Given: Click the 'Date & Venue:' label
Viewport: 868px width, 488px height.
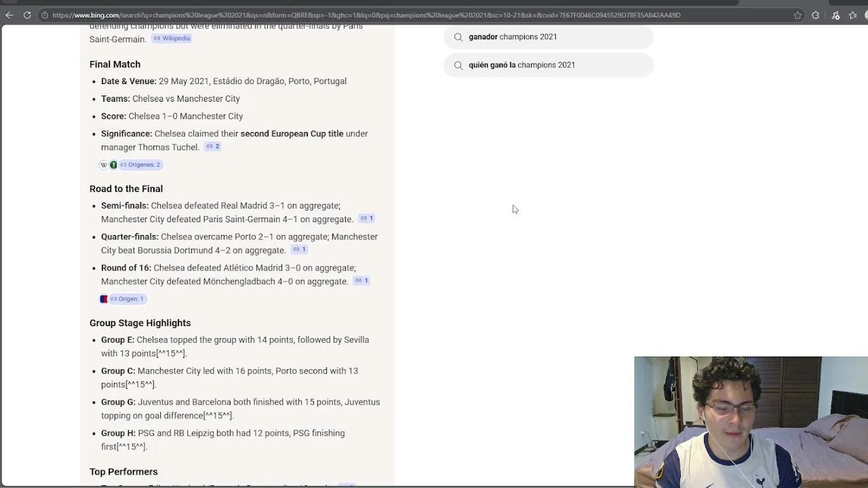Looking at the screenshot, I should click(x=129, y=81).
